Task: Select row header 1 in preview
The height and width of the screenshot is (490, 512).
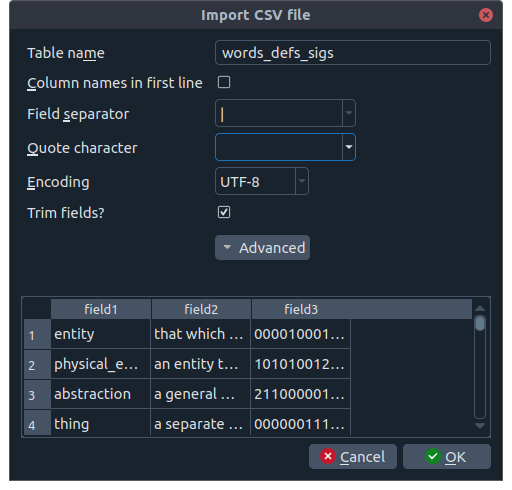Action: click(x=37, y=334)
